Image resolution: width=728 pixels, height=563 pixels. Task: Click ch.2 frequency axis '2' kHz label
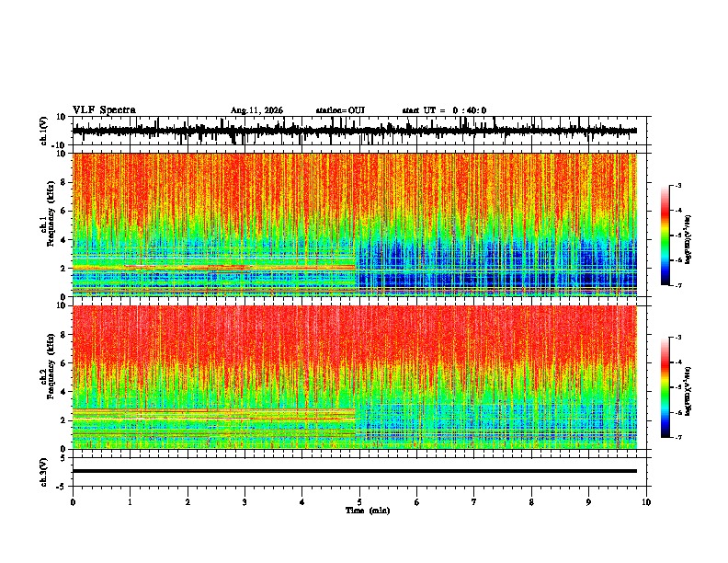coord(63,420)
